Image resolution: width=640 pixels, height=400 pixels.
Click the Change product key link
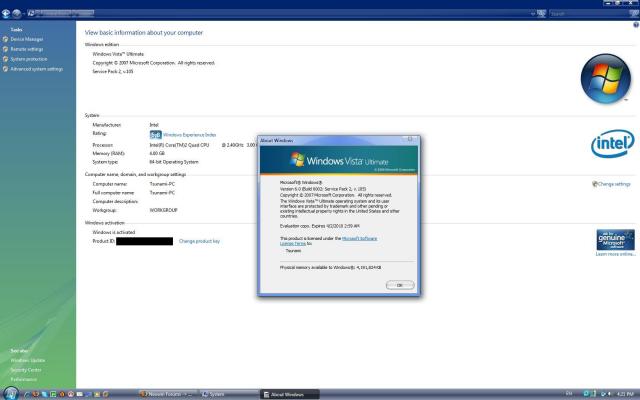pos(199,241)
